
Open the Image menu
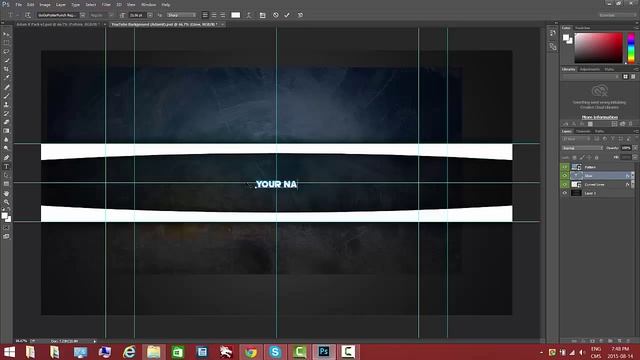point(45,4)
